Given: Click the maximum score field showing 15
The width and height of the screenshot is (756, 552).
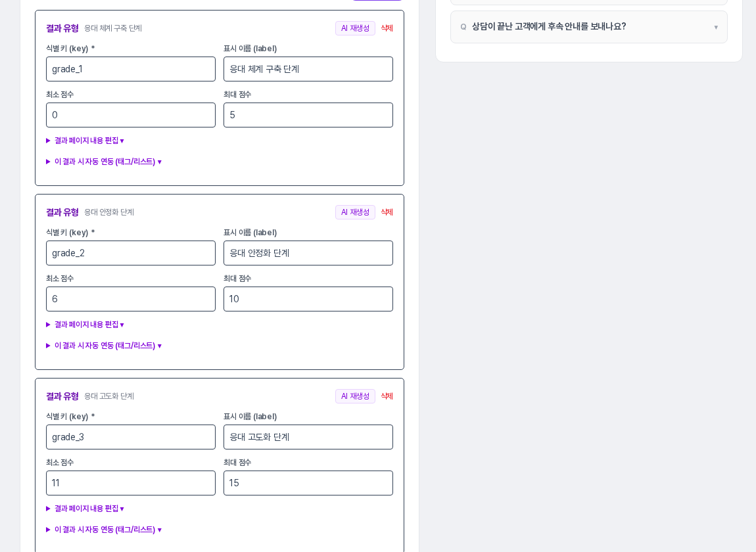Looking at the screenshot, I should click(x=308, y=483).
